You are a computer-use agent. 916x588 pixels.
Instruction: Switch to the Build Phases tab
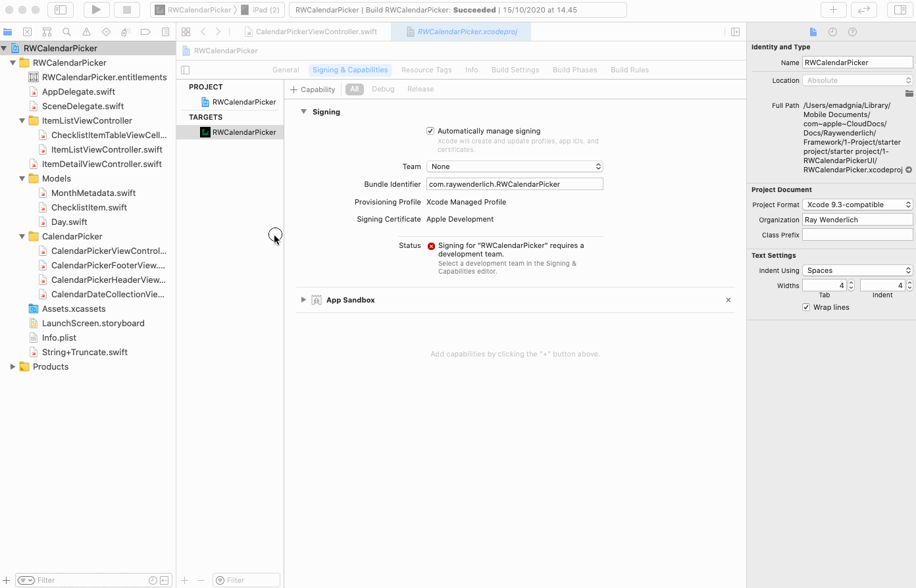point(575,70)
